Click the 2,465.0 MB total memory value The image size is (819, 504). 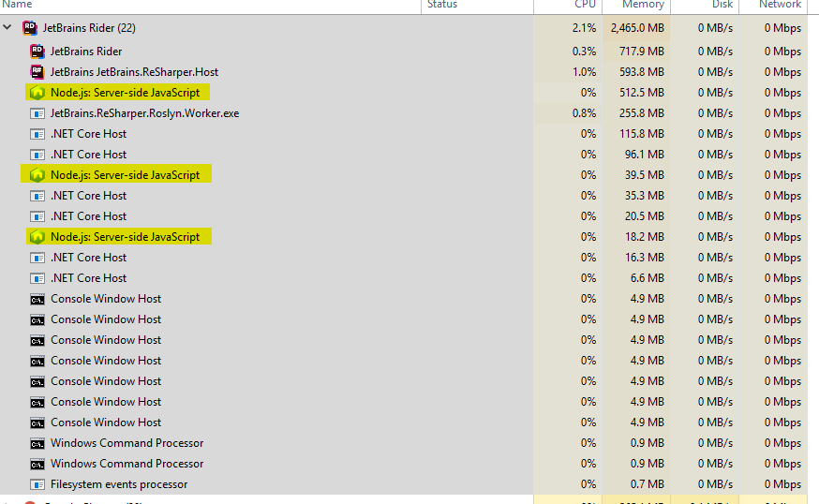[637, 28]
